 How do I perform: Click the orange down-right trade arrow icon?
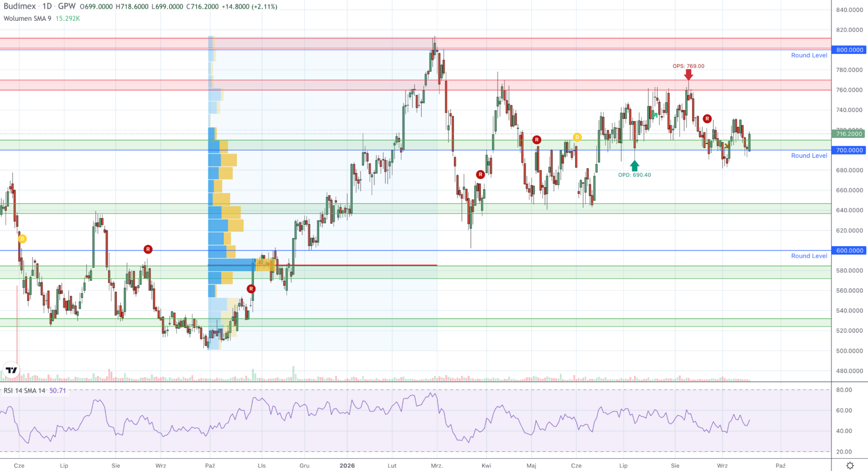[x=726, y=146]
